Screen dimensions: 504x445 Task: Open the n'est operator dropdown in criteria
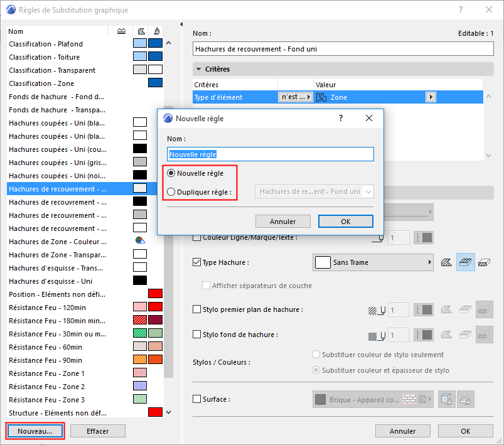pos(296,97)
